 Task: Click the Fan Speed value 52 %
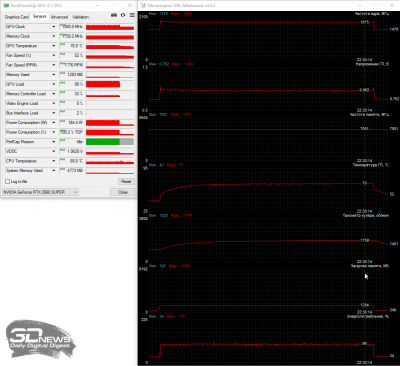click(x=71, y=55)
